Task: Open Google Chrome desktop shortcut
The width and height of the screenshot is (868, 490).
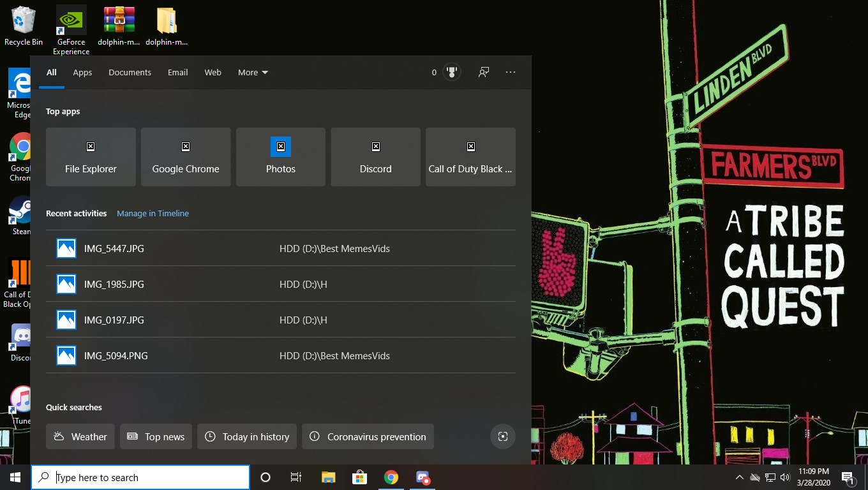Action: coord(19,157)
